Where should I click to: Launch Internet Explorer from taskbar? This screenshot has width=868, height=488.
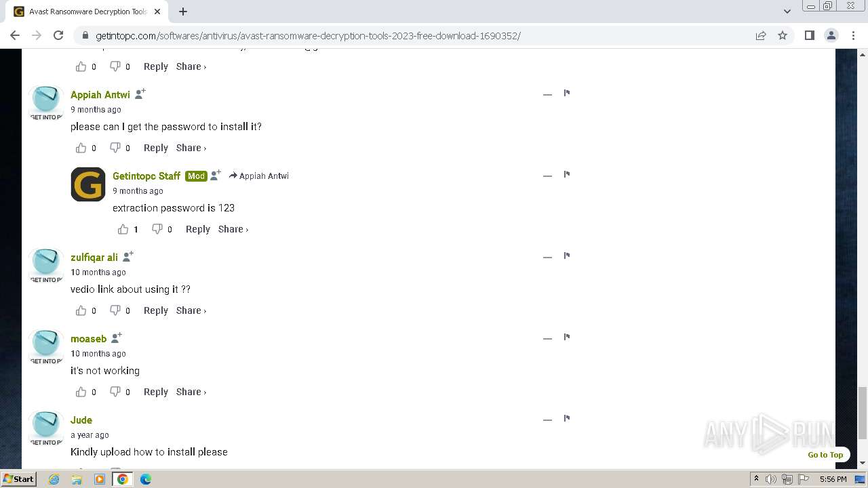[x=54, y=479]
